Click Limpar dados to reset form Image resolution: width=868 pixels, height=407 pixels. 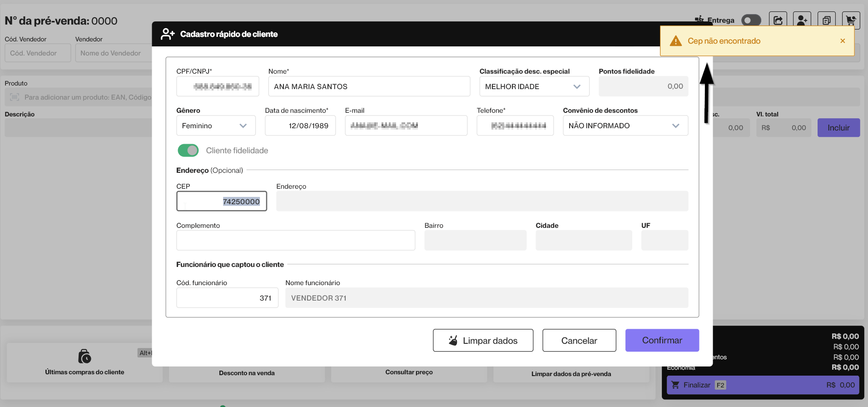pyautogui.click(x=483, y=341)
